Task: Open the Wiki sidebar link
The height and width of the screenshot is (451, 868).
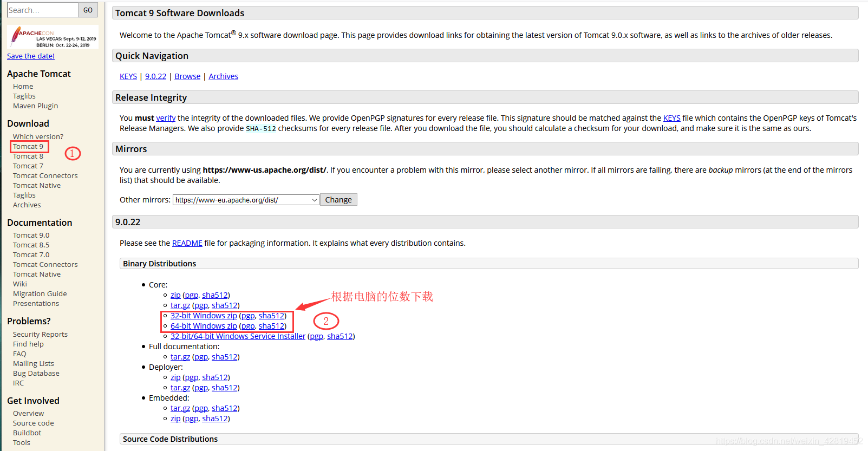Action: tap(20, 284)
